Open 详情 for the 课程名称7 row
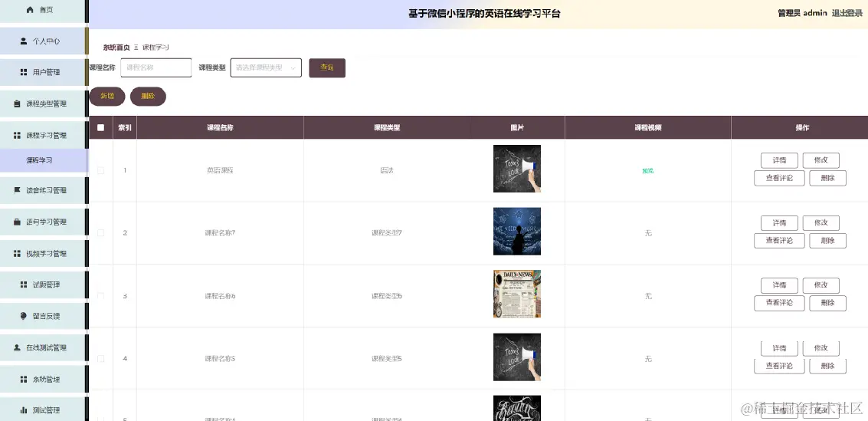The image size is (868, 421). (779, 223)
